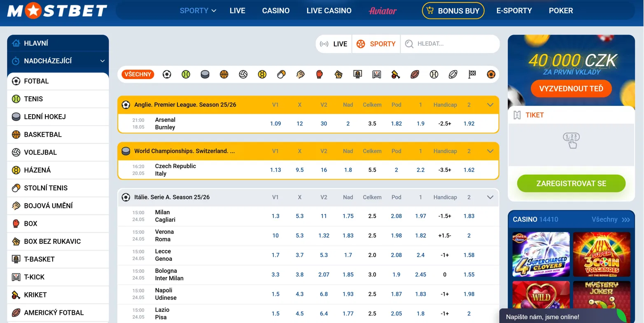Launch Aviator from the top menu
644x323 pixels.
tap(383, 11)
